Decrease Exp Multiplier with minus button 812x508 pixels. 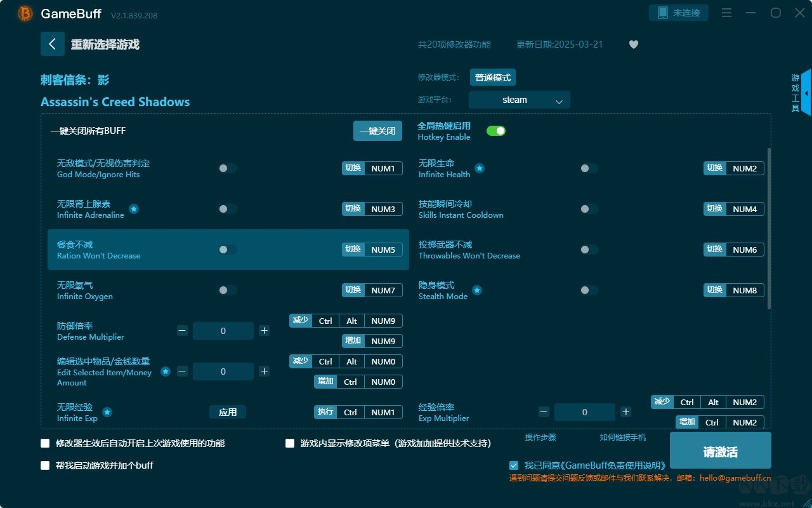[x=544, y=412]
